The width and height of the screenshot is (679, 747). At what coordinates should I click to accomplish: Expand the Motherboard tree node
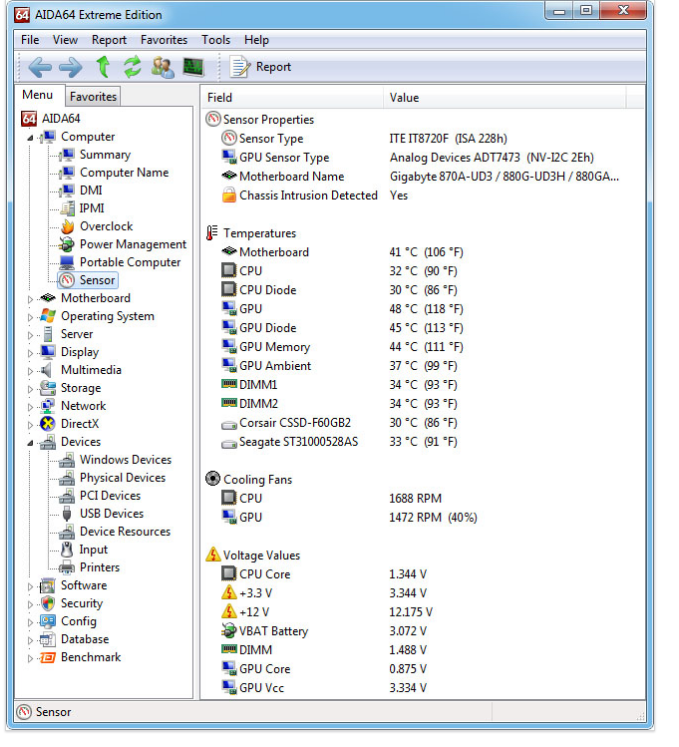(30, 299)
